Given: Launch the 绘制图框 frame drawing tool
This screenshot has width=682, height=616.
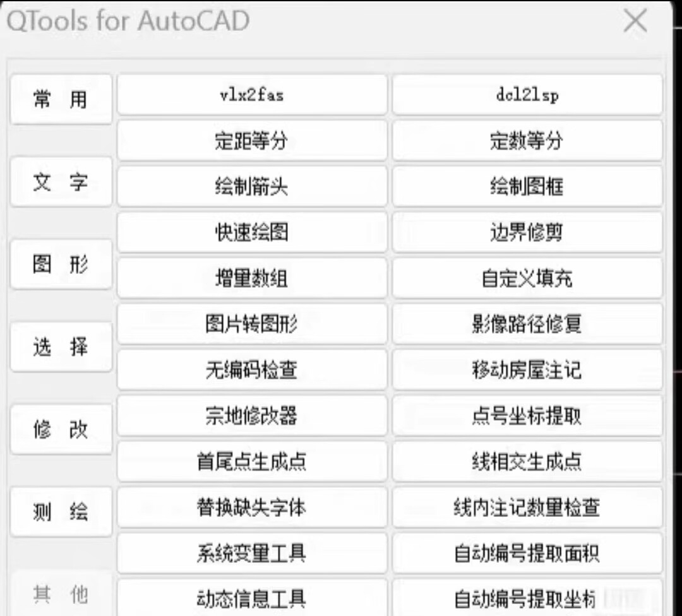Looking at the screenshot, I should tap(528, 186).
